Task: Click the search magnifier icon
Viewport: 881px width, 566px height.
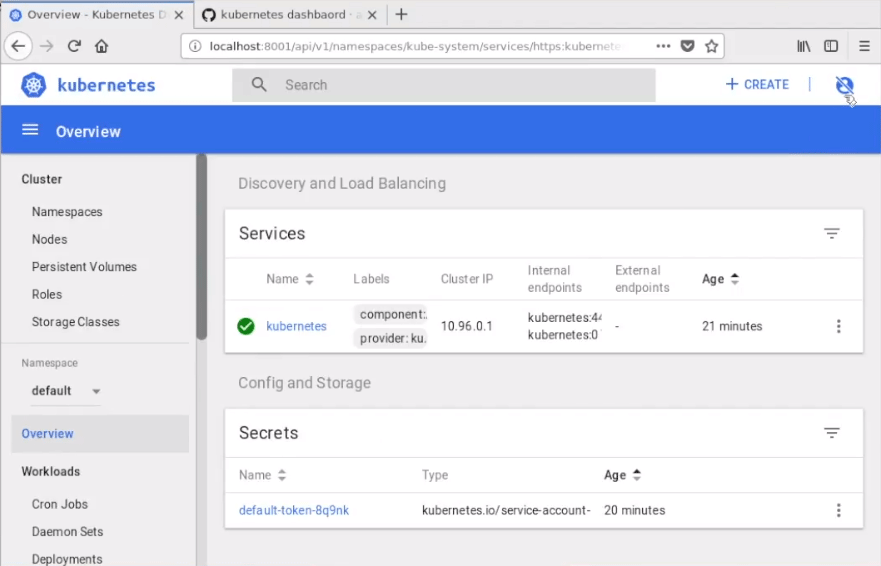Action: tap(259, 85)
